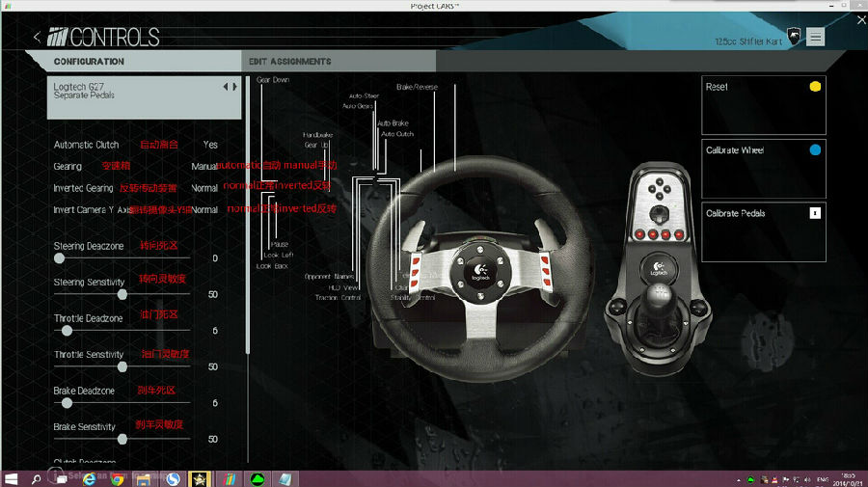Open the tray Action Center flag icon
This screenshot has height=487, width=868.
(x=785, y=480)
